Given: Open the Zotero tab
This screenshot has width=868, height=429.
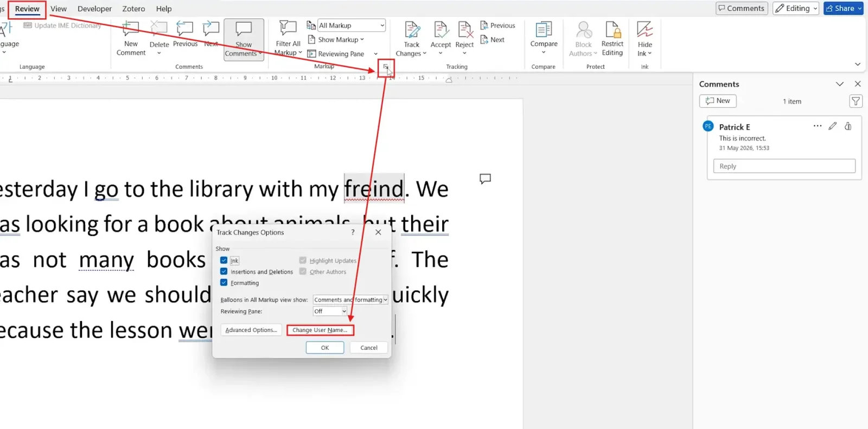Looking at the screenshot, I should click(x=133, y=9).
